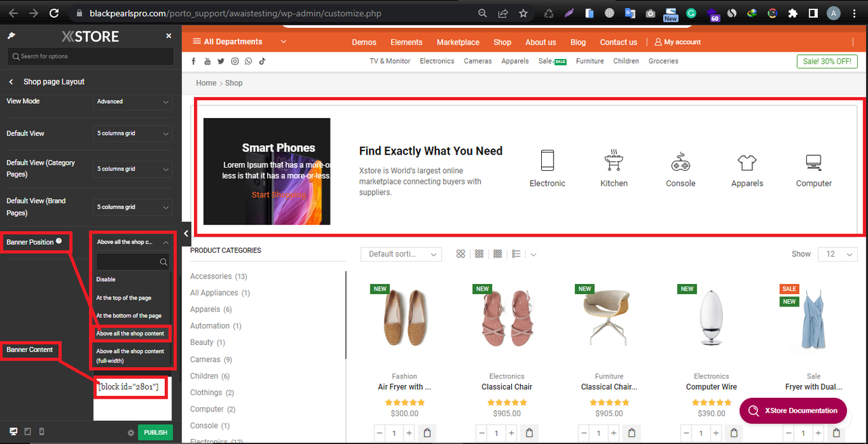Click the Blog menu item
This screenshot has height=444, width=868.
tap(578, 42)
